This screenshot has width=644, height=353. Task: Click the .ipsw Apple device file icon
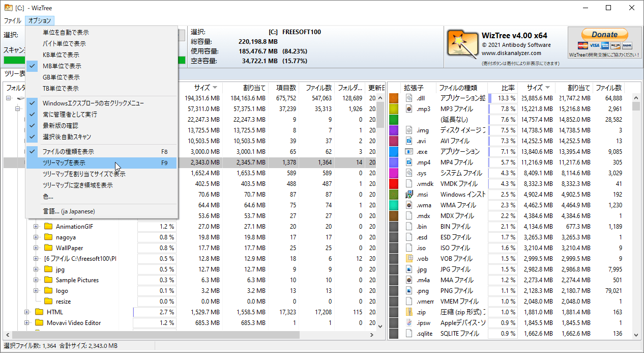(409, 322)
